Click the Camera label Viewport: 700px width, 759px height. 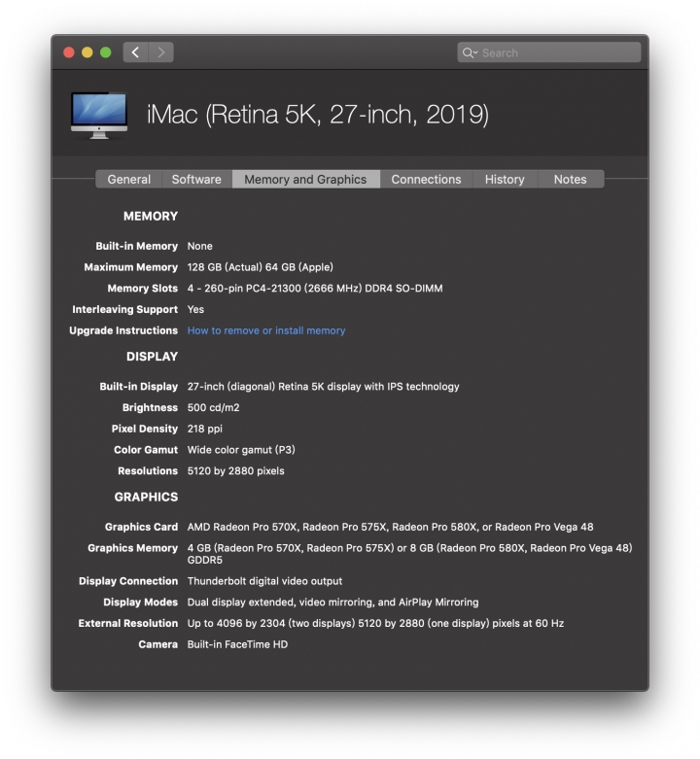coord(157,644)
